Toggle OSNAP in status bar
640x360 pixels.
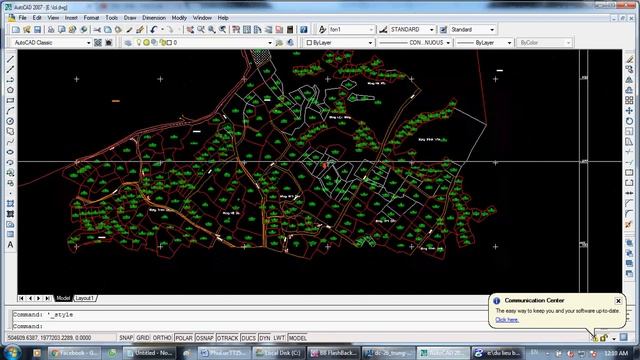click(205, 338)
